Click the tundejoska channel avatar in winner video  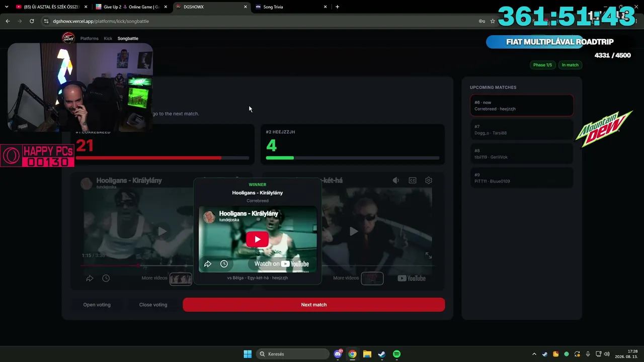[x=209, y=217]
